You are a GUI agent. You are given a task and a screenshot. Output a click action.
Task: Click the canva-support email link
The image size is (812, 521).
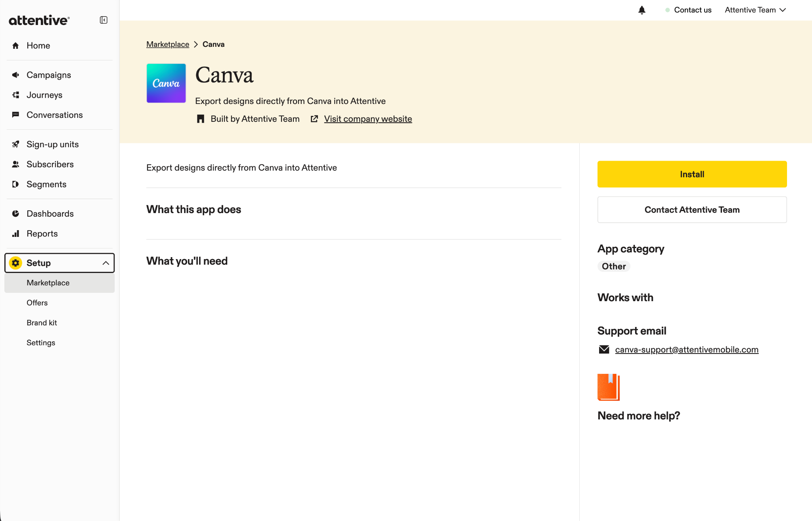coord(687,350)
